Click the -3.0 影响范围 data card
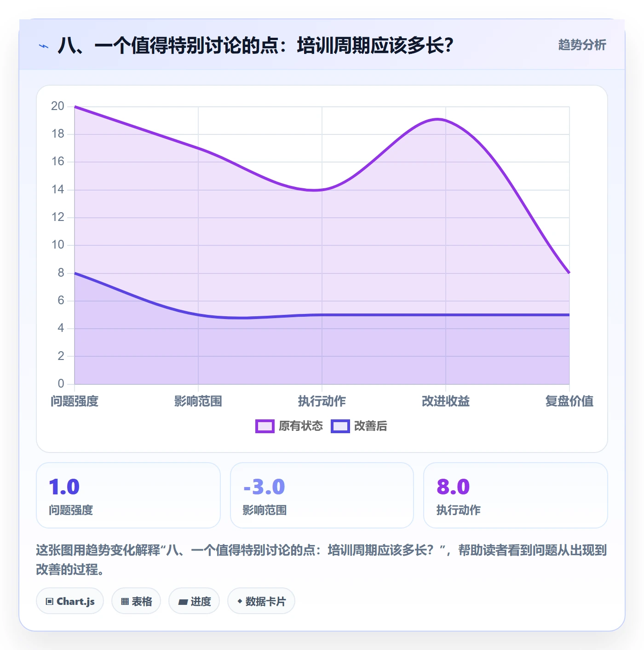 (322, 495)
